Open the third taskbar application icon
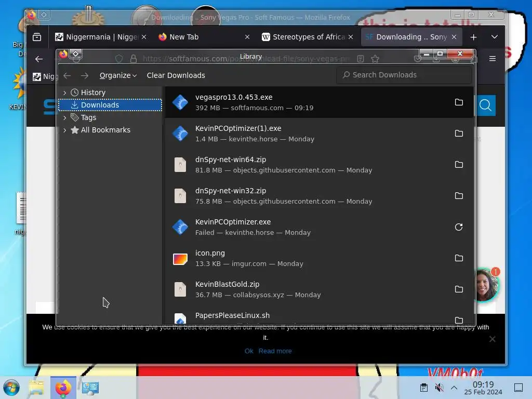 (90, 388)
